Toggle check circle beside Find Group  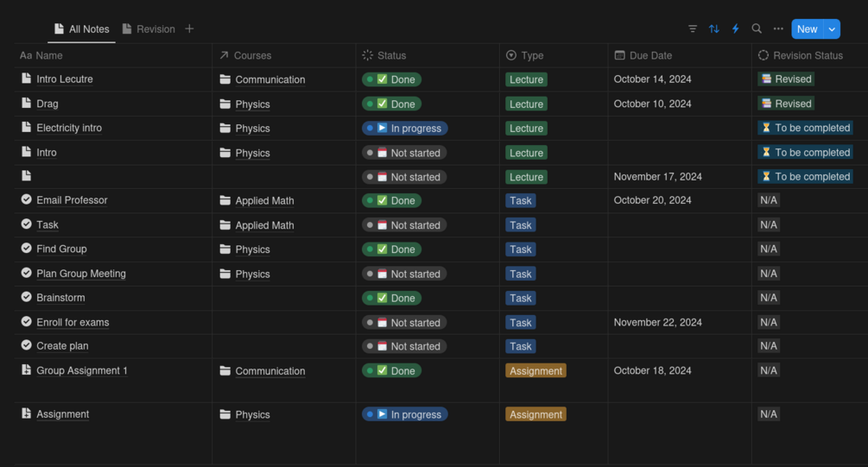[x=26, y=249]
